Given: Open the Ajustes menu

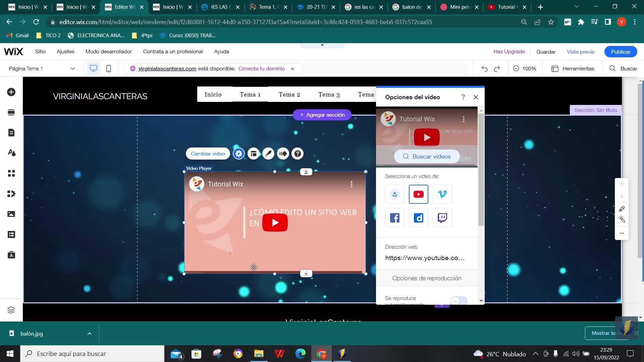Looking at the screenshot, I should coord(65,52).
